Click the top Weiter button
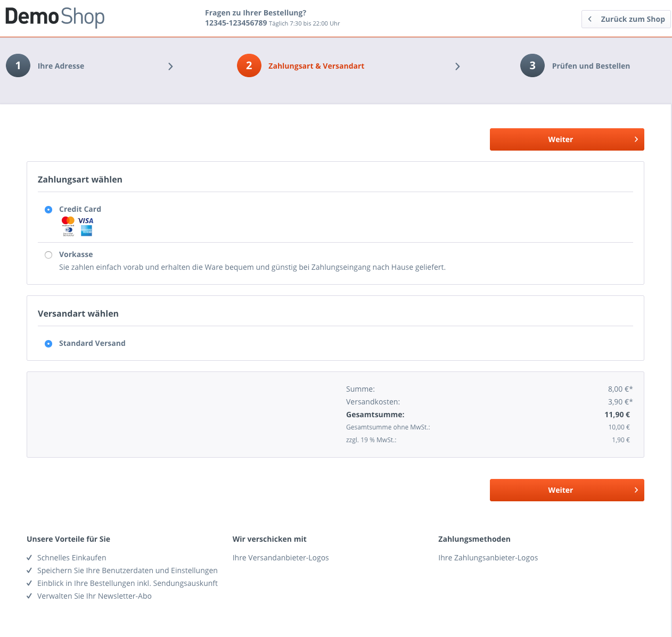672x637 pixels. coord(567,139)
